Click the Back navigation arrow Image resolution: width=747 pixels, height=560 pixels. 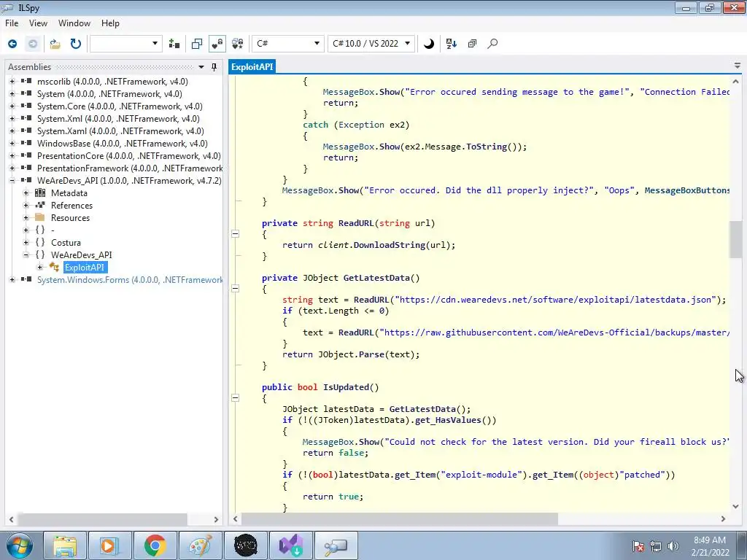(12, 44)
